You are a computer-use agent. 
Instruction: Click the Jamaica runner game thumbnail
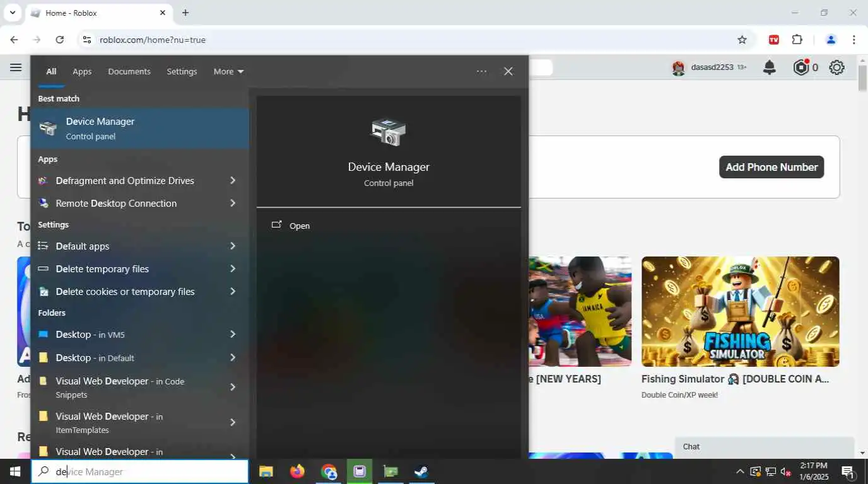point(580,311)
